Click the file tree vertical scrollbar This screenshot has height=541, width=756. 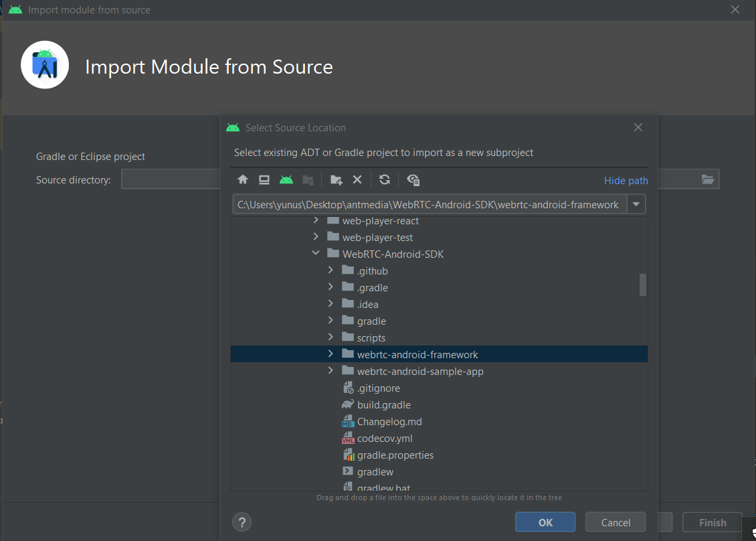point(643,285)
